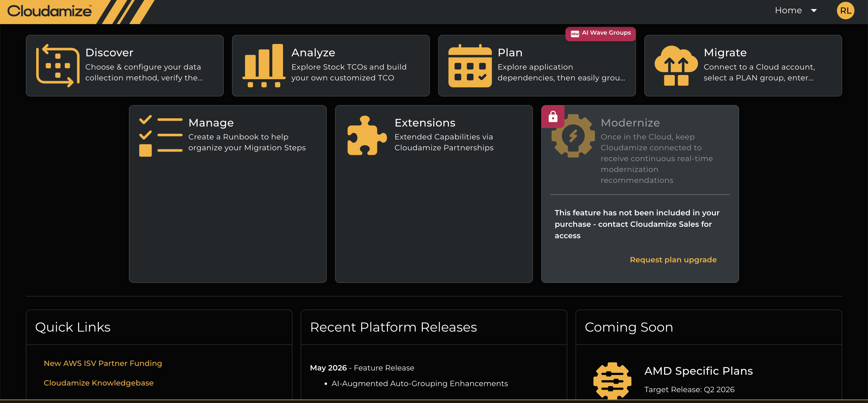Open the Manage card title

click(211, 123)
